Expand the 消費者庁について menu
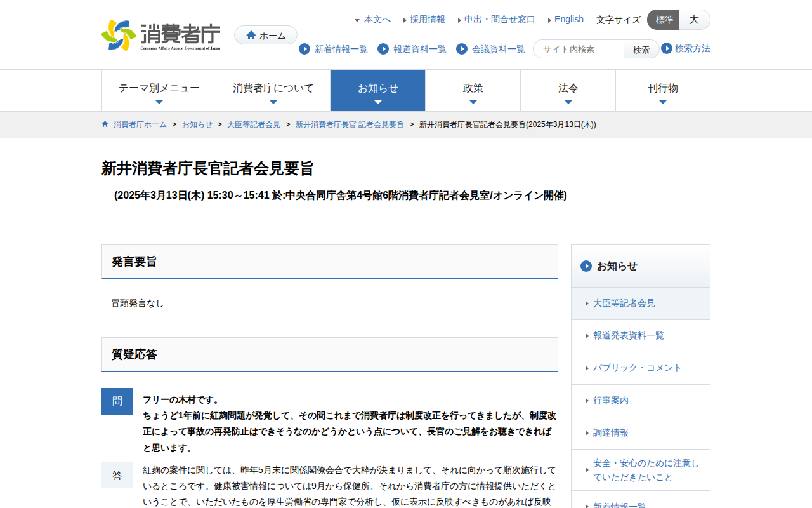812x508 pixels. 273,90
